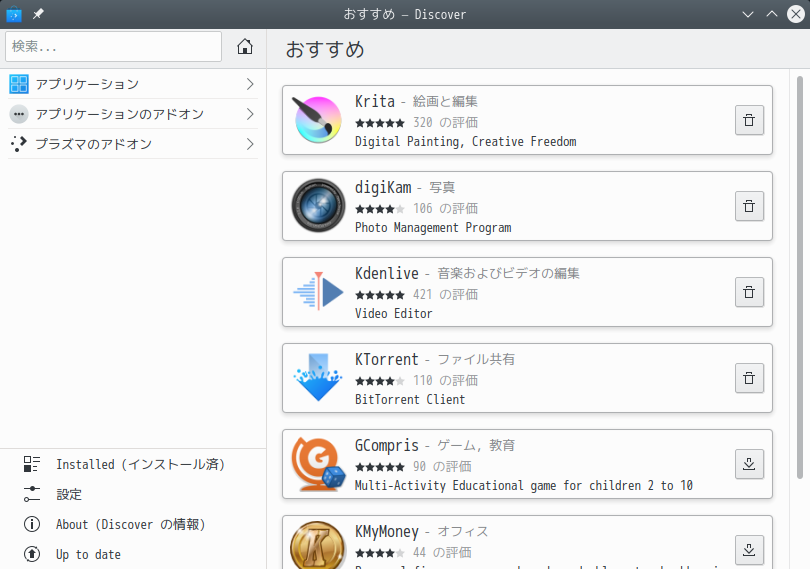Open the GCompris app title
Viewport: 810px width, 569px height.
click(386, 445)
